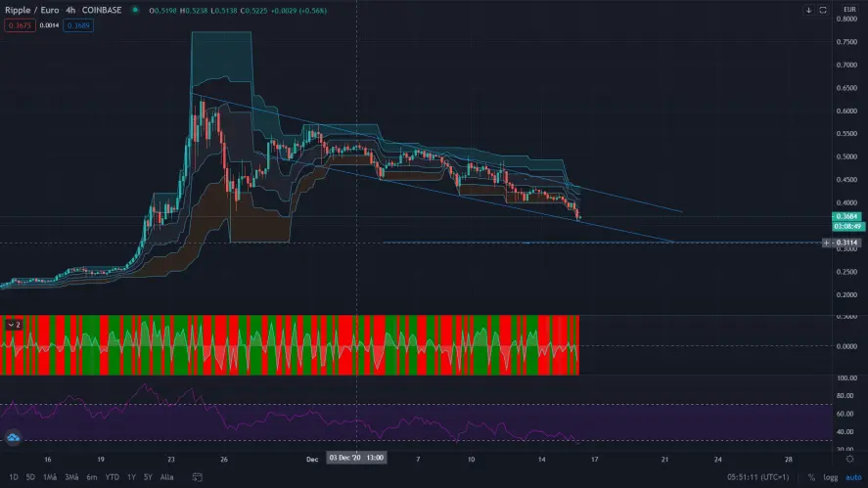Select the YTD time range
The height and width of the screenshot is (488, 868).
(x=113, y=477)
